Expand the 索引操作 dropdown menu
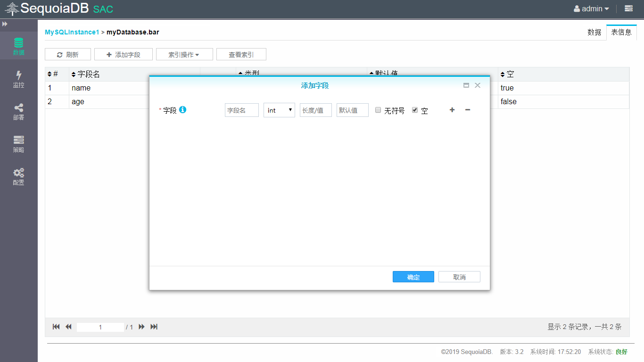 point(184,55)
